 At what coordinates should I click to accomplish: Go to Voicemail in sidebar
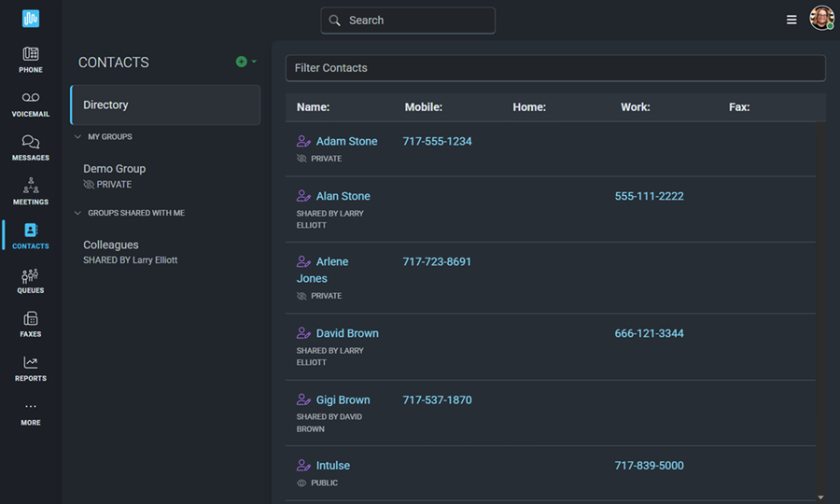pyautogui.click(x=31, y=99)
